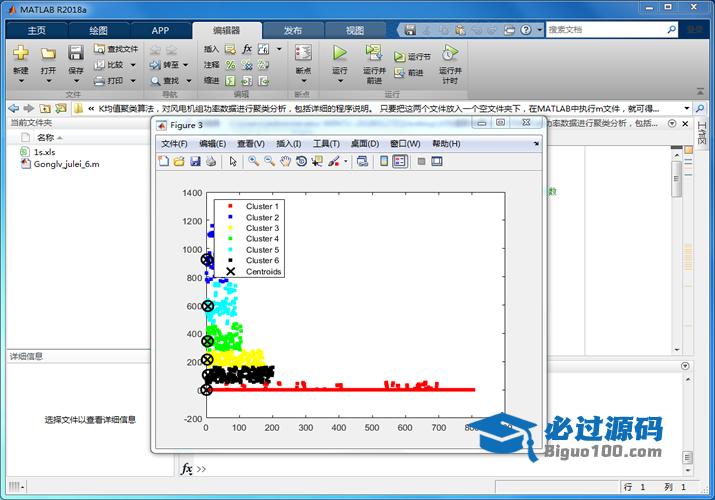
Task: Click the Data Cursor tool
Action: pos(316,161)
